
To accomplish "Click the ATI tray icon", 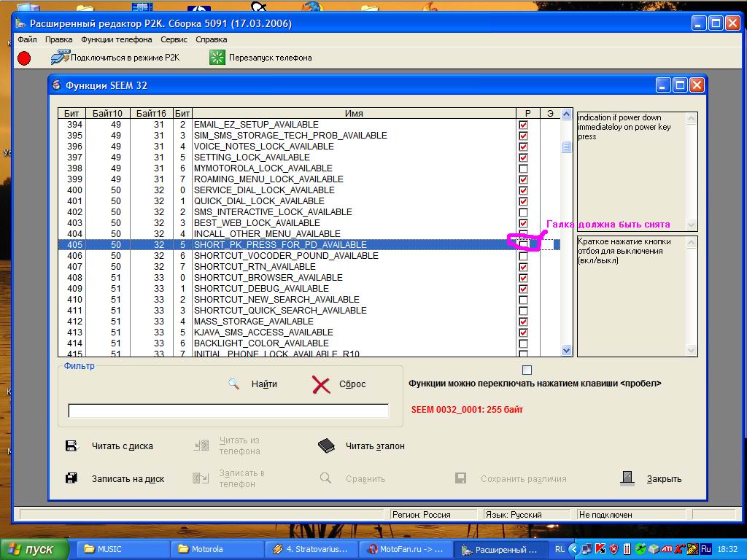I will pos(667,549).
